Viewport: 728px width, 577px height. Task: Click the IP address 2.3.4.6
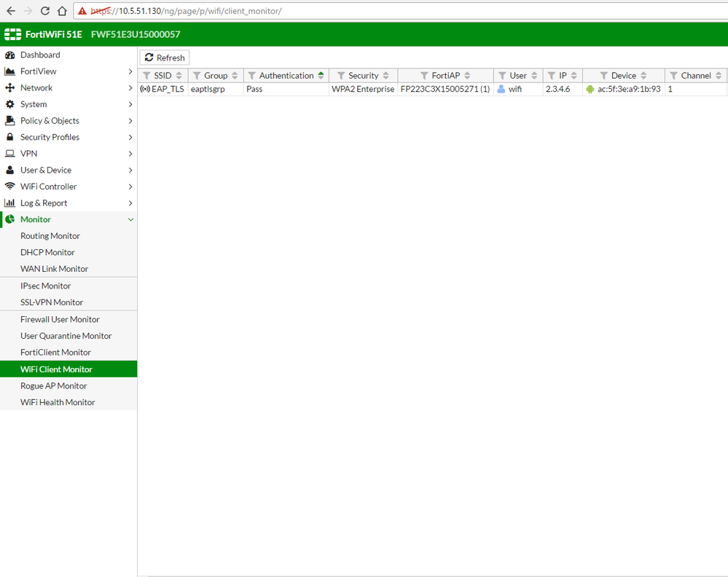(x=557, y=89)
